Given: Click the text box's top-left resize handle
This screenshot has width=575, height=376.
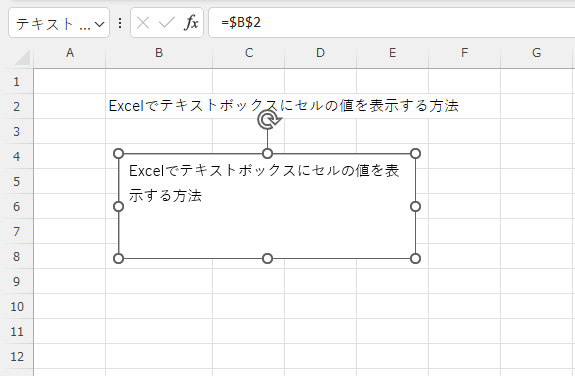Looking at the screenshot, I should click(x=118, y=154).
